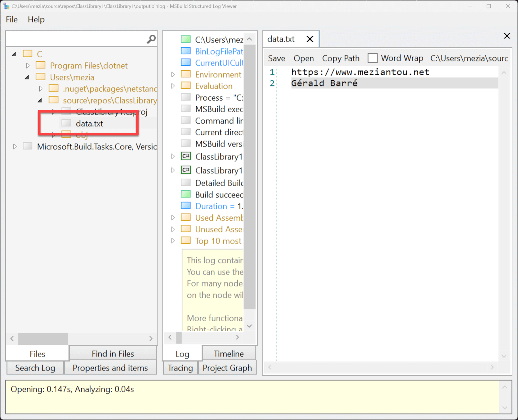The image size is (518, 420).
Task: Enable the Word Wrap checkbox
Action: point(373,58)
